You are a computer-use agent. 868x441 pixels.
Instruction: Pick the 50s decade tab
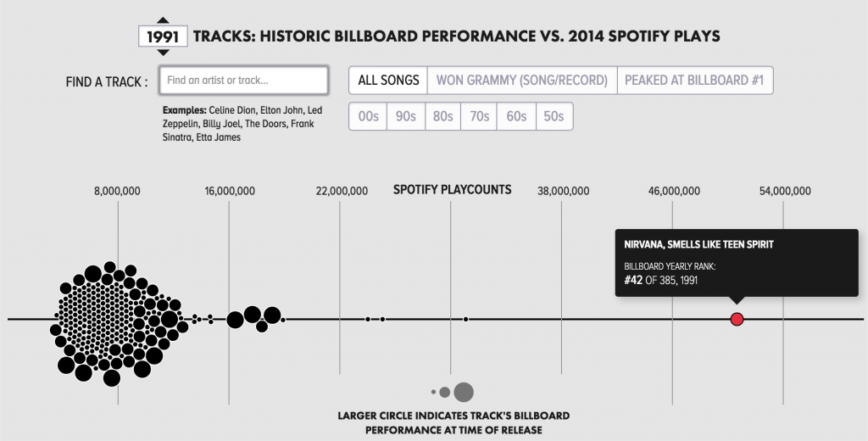pos(554,117)
